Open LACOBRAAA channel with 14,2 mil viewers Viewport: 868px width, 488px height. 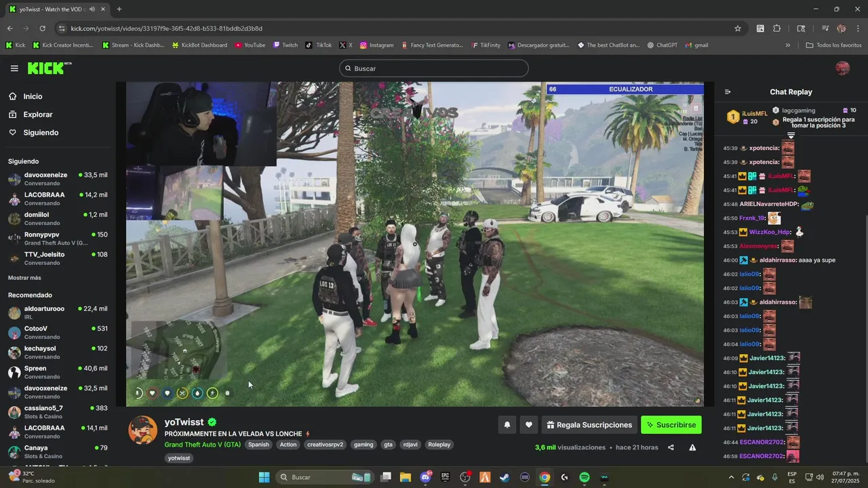pos(57,199)
